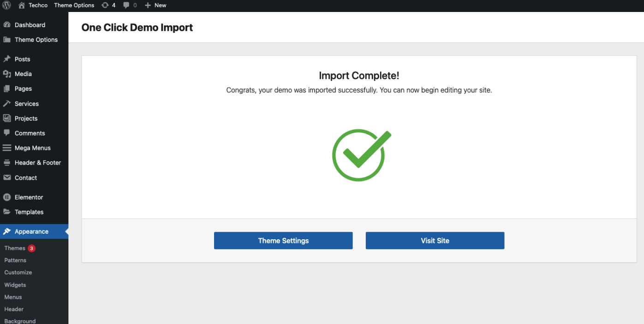Open the Widgets submenu link
Screen dimensions: 644x324
pos(15,285)
